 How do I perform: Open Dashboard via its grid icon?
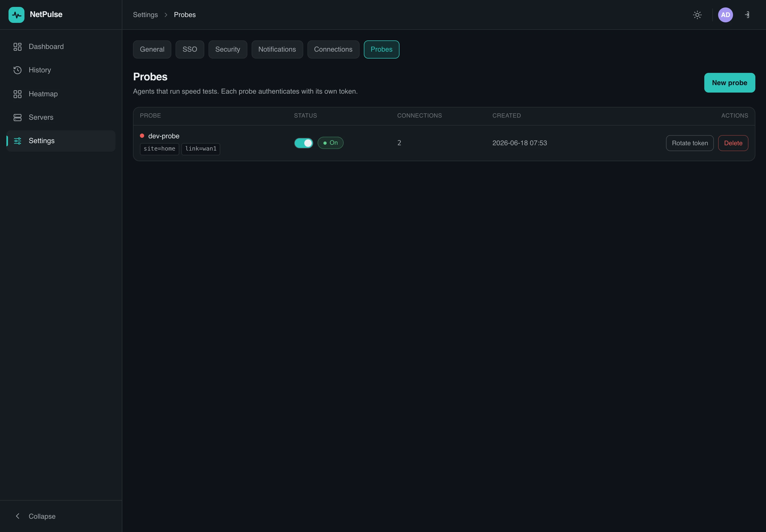coord(17,47)
